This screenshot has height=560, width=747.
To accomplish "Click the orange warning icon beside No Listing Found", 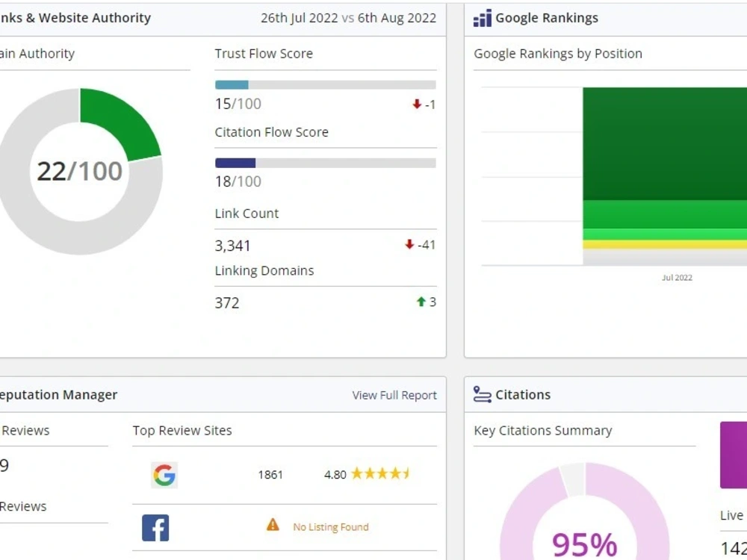I will pos(273,525).
